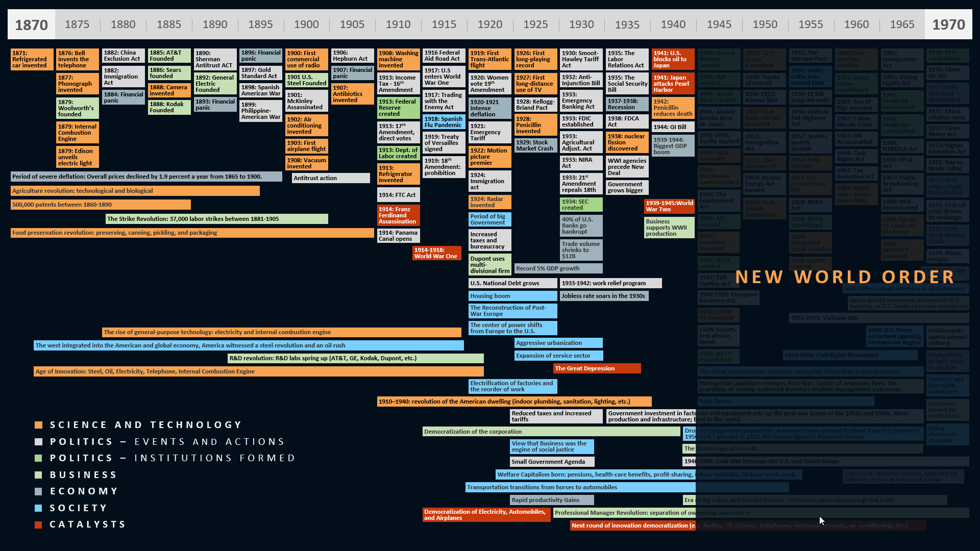
Task: Select the 1929 Stock Market Crash card
Action: click(535, 145)
